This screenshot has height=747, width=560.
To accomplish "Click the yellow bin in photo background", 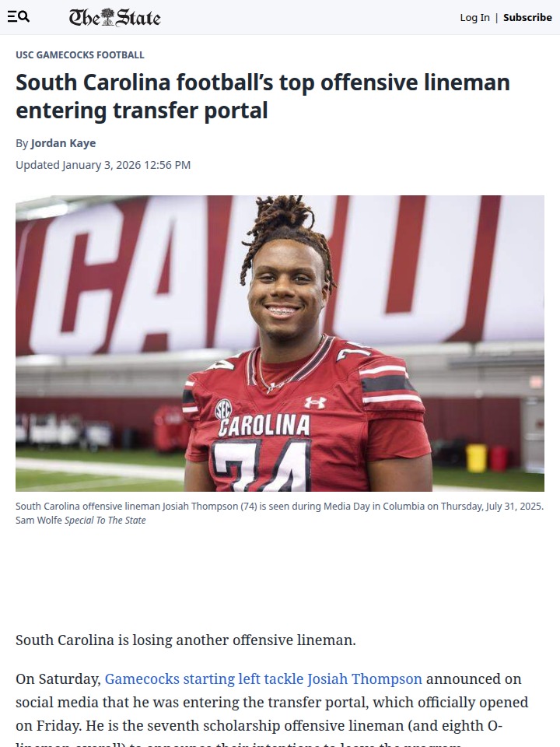I will click(476, 458).
